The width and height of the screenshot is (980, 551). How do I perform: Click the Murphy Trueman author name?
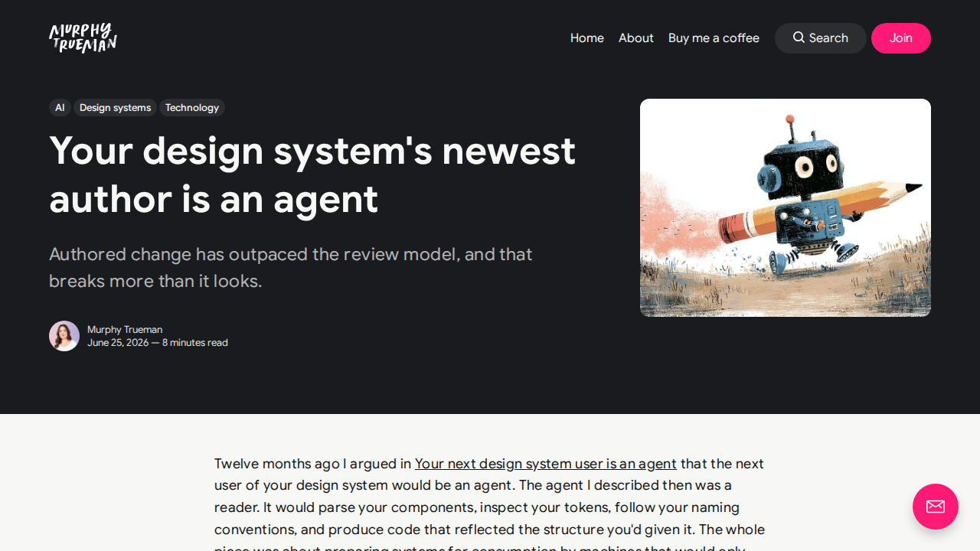coord(125,330)
